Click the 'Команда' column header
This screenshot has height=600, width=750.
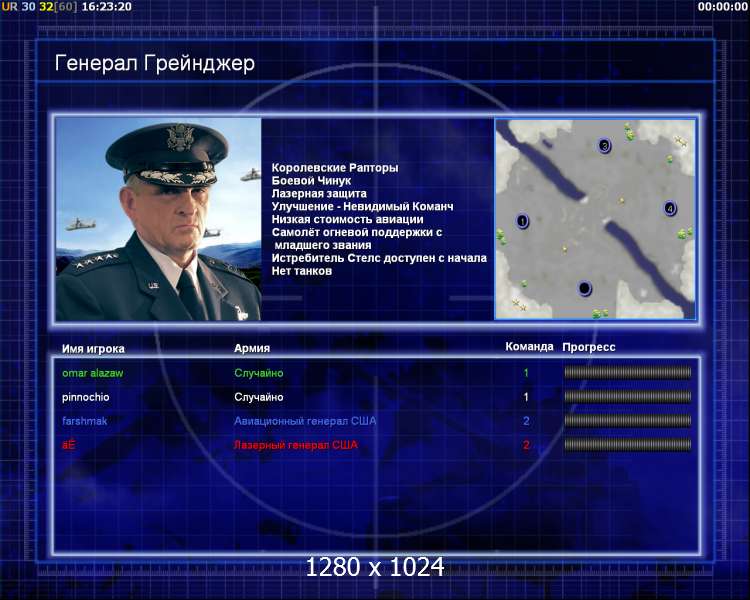pos(529,346)
